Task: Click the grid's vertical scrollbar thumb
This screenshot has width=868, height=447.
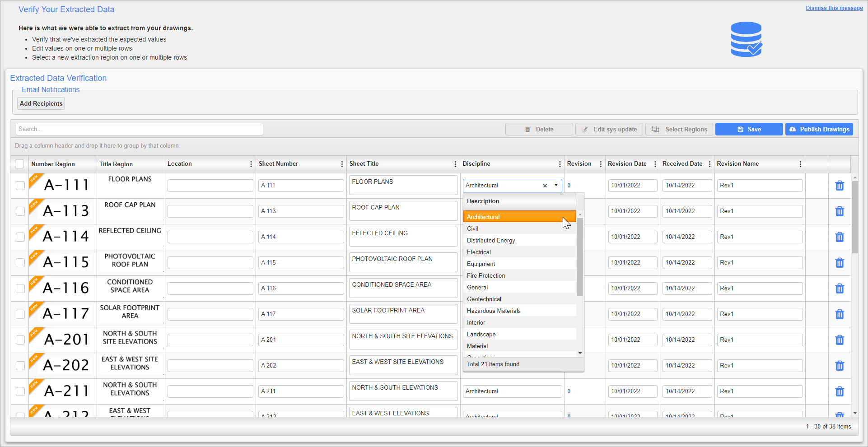Action: [854, 217]
